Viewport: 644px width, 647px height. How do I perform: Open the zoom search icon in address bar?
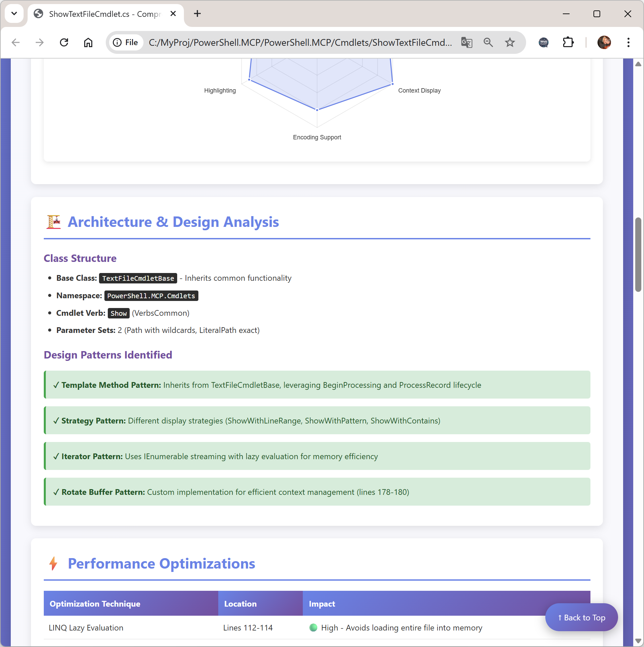click(x=488, y=42)
